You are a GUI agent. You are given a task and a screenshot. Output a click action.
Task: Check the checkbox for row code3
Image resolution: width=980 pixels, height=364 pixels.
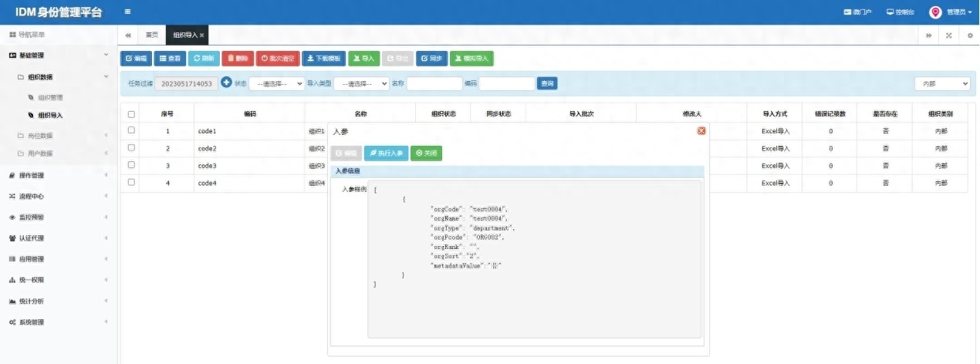click(x=131, y=165)
